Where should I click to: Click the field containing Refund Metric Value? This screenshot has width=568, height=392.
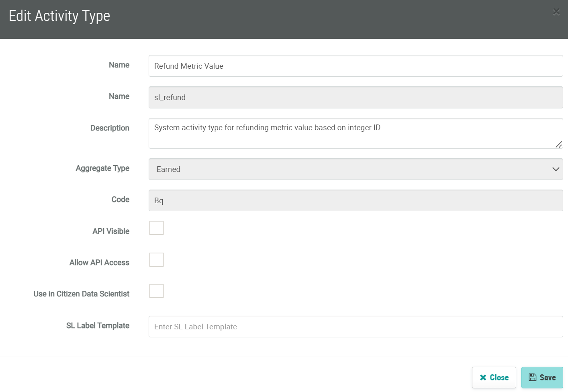(x=356, y=66)
